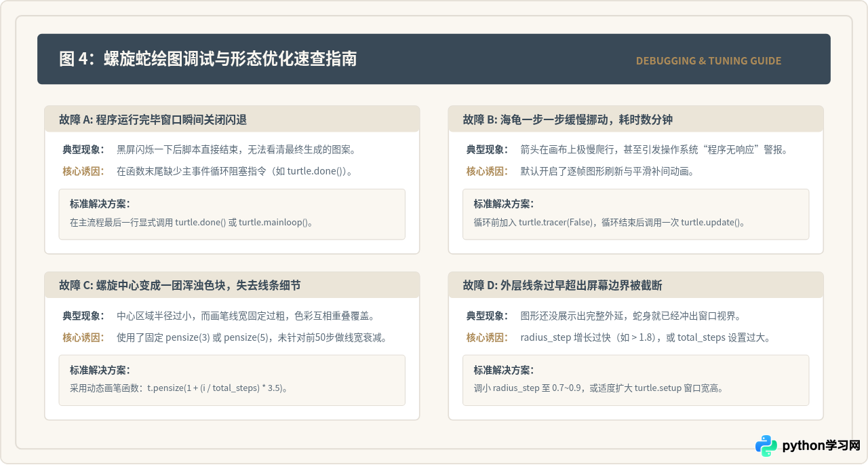This screenshot has width=868, height=465.
Task: Click "核心诱因" label in the 故障 C card
Action: (83, 337)
